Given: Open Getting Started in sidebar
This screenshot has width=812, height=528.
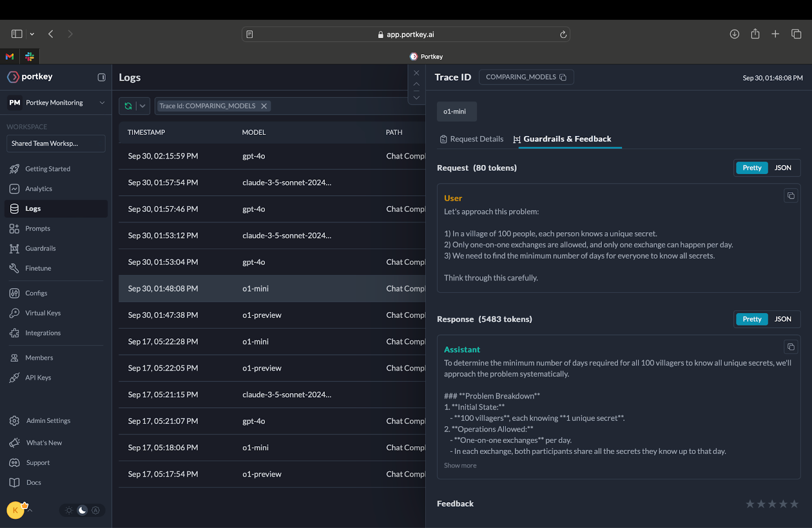Looking at the screenshot, I should pos(56,169).
